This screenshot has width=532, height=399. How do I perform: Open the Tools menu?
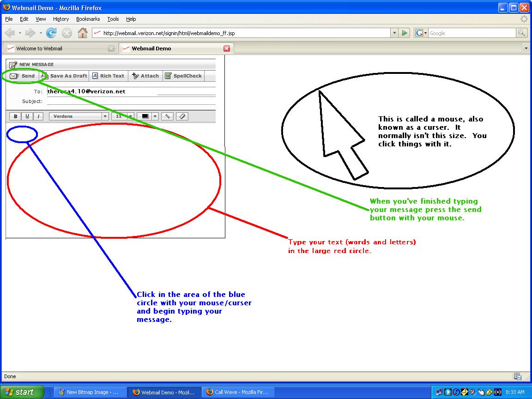pos(113,19)
